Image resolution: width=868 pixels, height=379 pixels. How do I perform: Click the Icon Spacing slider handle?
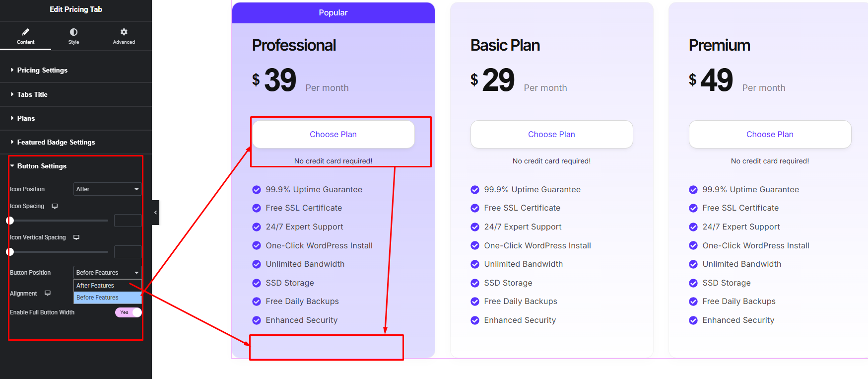(x=10, y=221)
